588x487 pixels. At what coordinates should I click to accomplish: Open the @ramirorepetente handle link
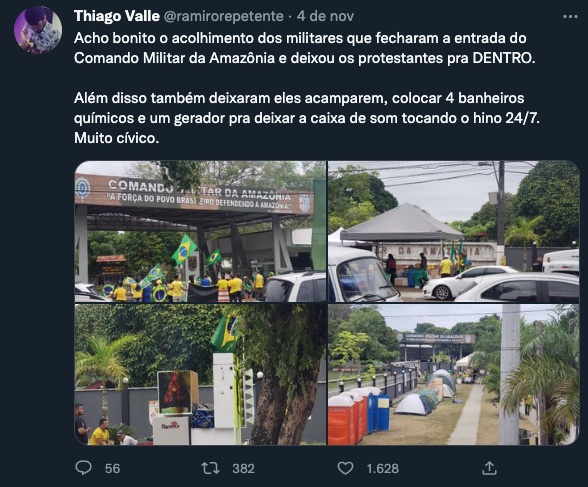[224, 16]
